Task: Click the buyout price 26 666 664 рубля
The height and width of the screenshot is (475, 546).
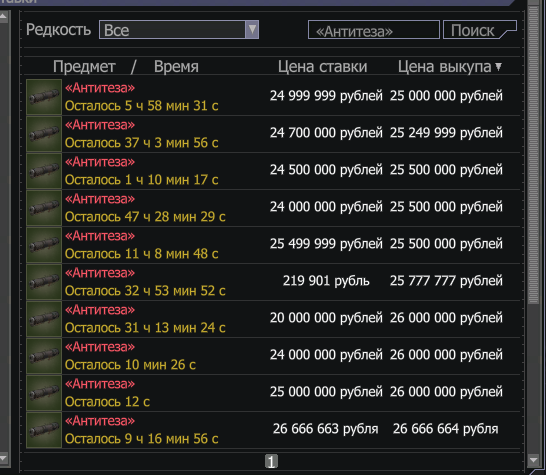Action: point(446,429)
